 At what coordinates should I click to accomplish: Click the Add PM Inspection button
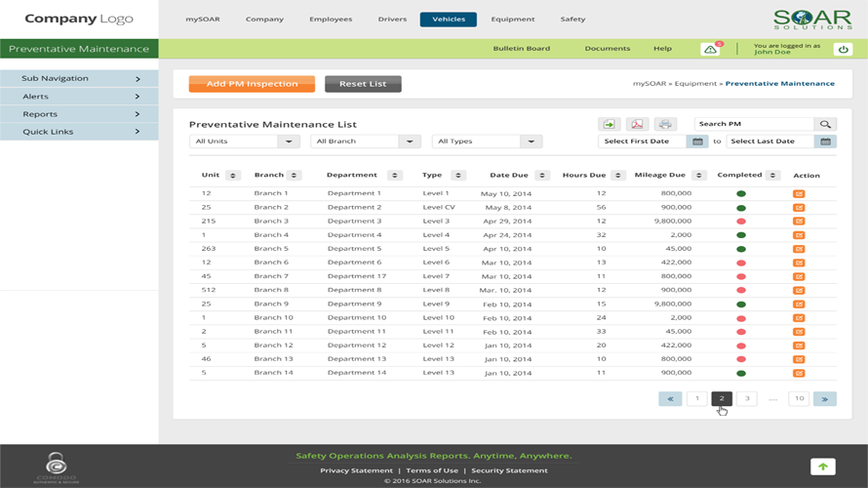[x=252, y=84]
